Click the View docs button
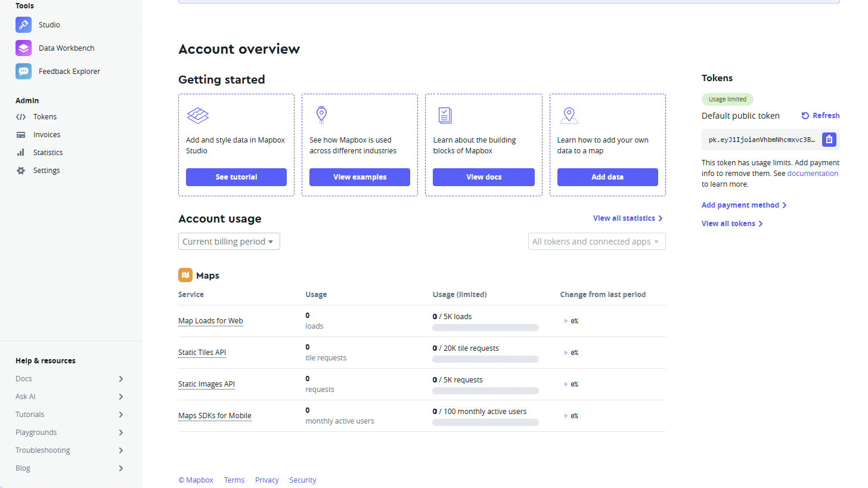The width and height of the screenshot is (868, 488). [483, 177]
